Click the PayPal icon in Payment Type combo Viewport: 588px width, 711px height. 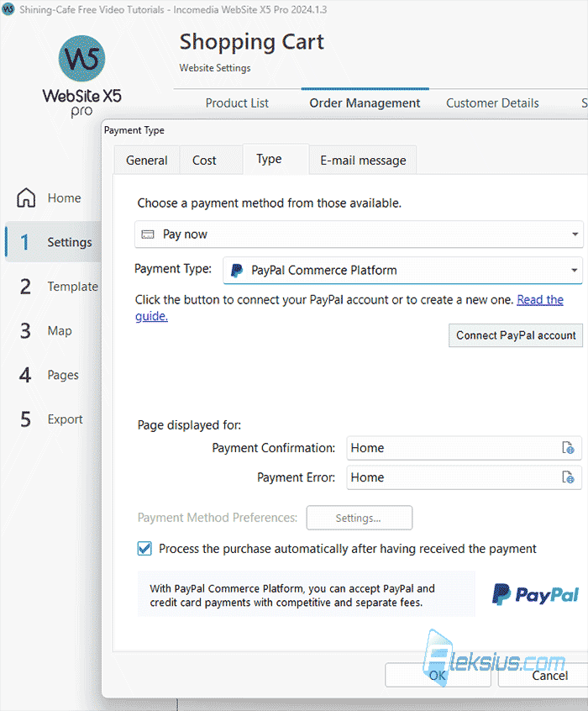(x=237, y=271)
